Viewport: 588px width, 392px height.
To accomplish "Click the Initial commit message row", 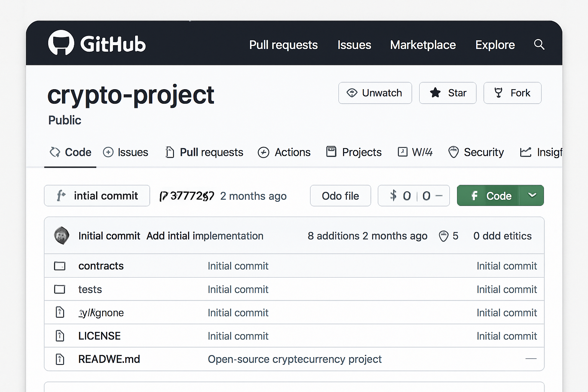I will 109,236.
